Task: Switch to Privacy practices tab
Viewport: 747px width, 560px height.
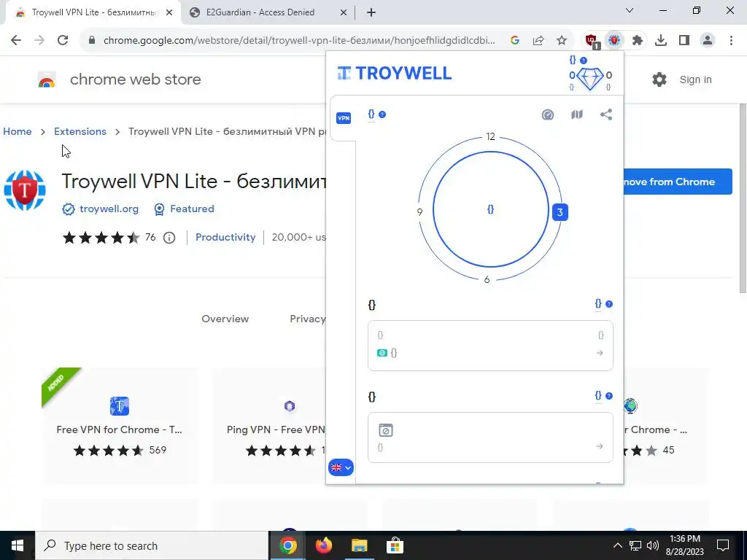Action: [x=308, y=319]
